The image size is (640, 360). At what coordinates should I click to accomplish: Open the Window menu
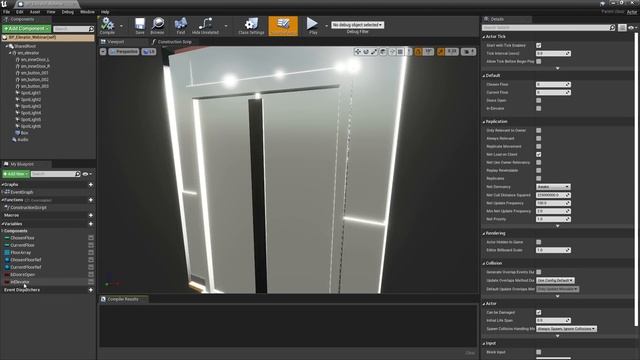tap(87, 12)
